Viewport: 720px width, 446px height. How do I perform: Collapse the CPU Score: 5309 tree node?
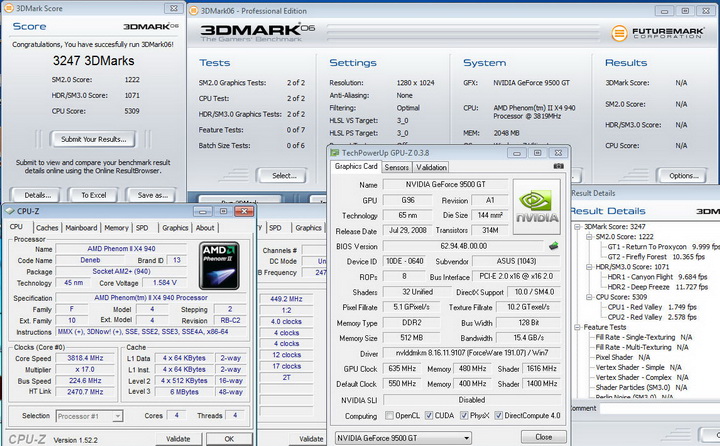click(x=589, y=297)
